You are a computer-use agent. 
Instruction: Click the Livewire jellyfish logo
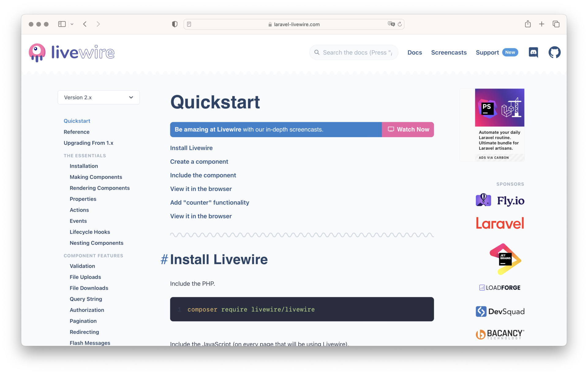(x=37, y=52)
